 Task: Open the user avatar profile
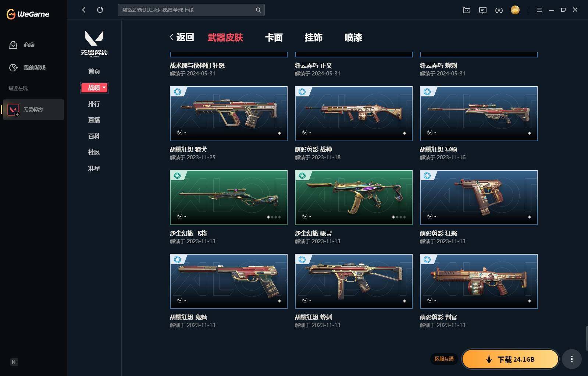click(515, 10)
